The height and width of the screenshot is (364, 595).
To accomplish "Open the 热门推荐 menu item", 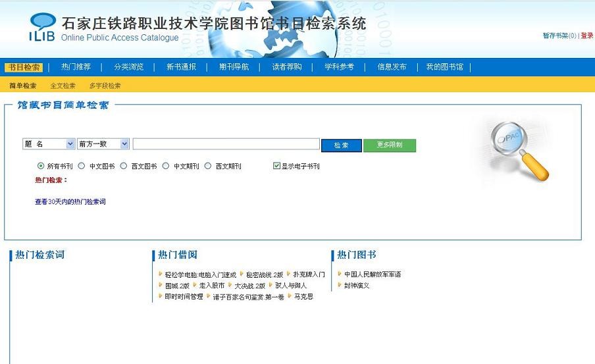I will click(76, 67).
